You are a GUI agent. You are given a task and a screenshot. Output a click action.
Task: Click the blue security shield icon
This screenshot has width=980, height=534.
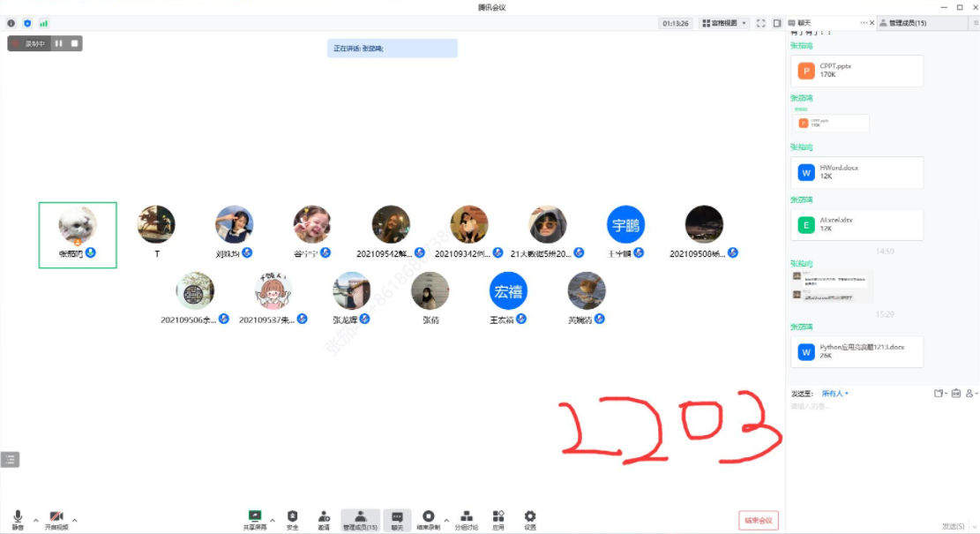click(x=27, y=23)
